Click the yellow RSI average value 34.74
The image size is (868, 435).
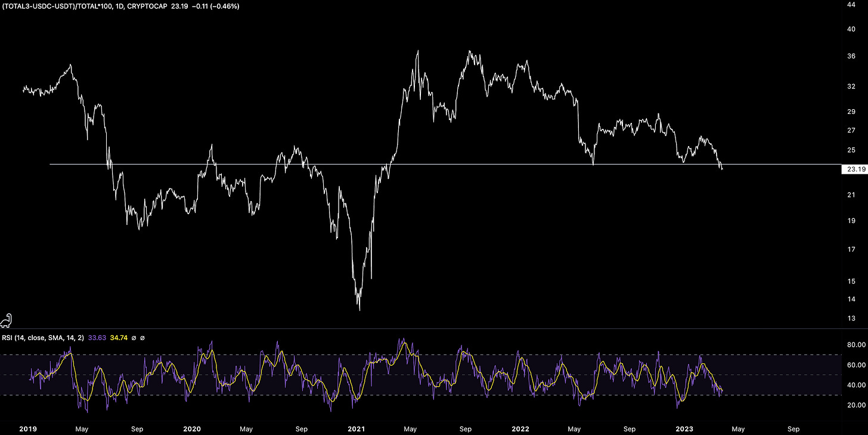click(119, 338)
